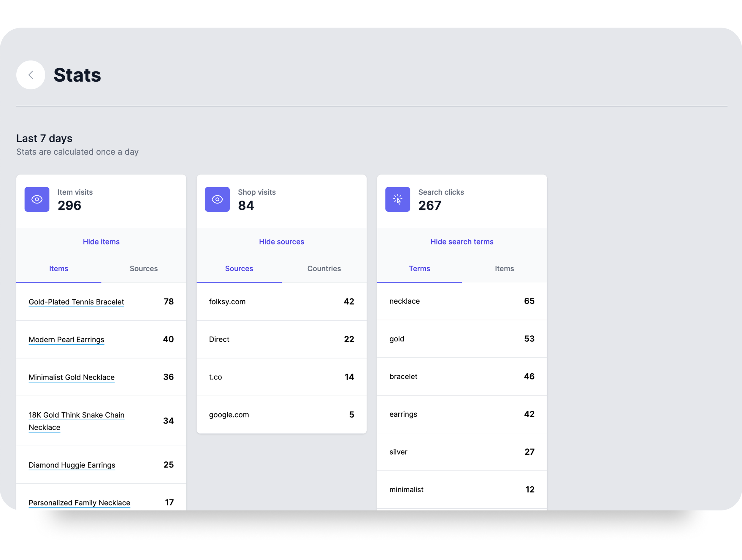
Task: Click the back arrow button beside Stats
Action: [31, 75]
